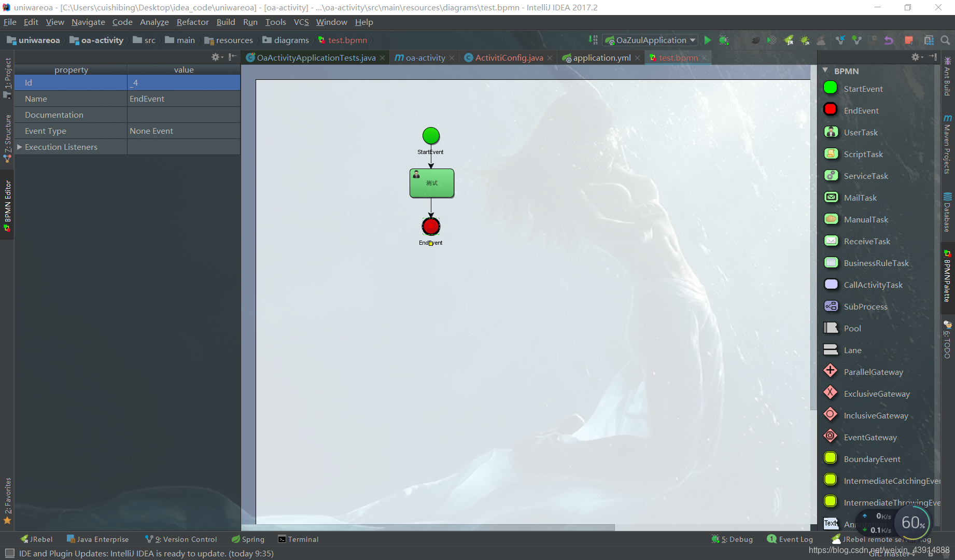Select ExclusiveGateway from BPMN palette

point(866,394)
